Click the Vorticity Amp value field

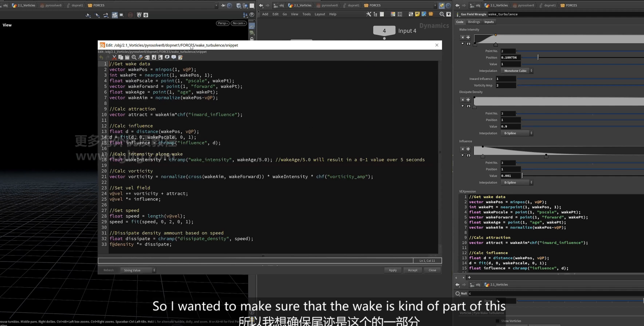tap(506, 85)
